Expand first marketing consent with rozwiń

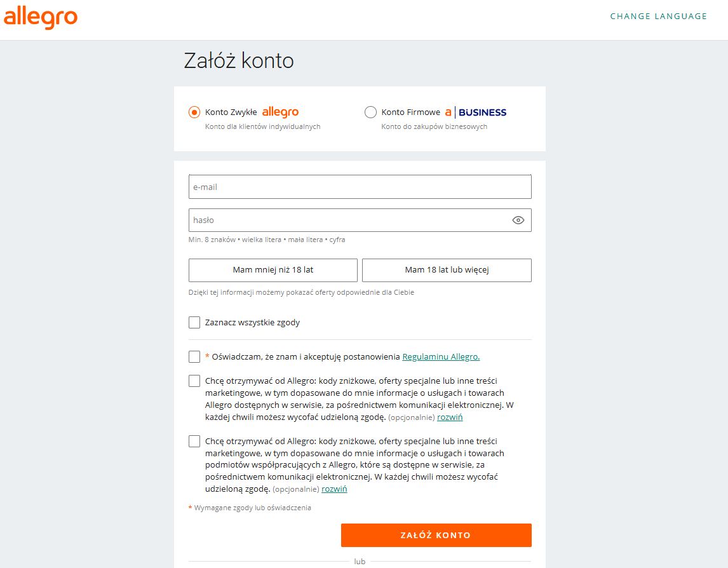click(x=450, y=417)
